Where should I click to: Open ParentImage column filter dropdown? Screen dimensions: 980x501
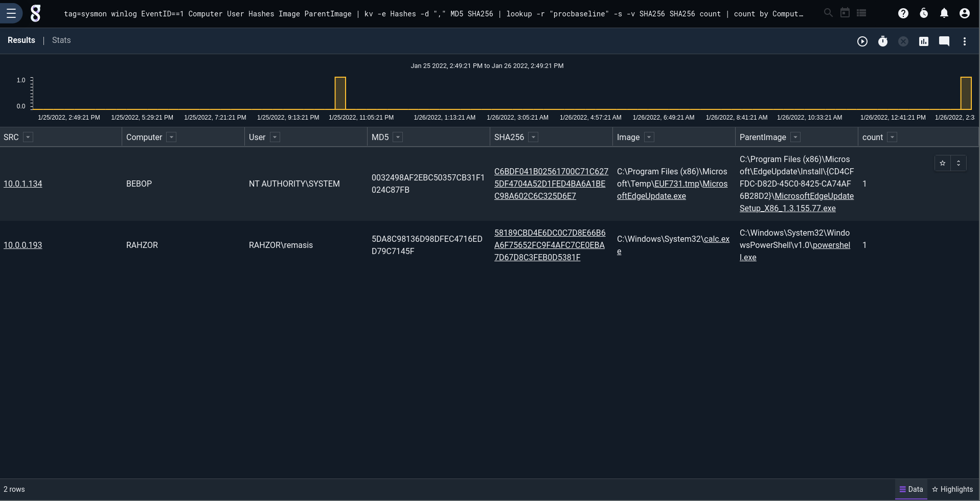click(x=795, y=137)
